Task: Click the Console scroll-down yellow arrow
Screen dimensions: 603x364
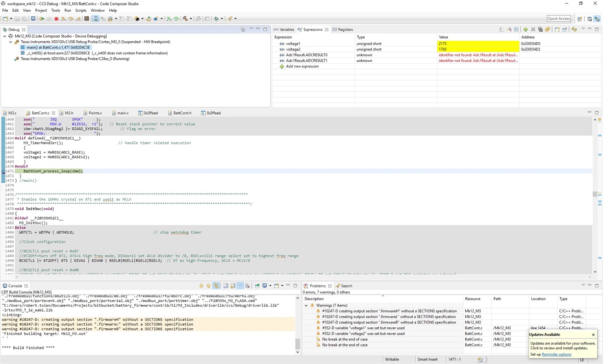Action: 201,286
